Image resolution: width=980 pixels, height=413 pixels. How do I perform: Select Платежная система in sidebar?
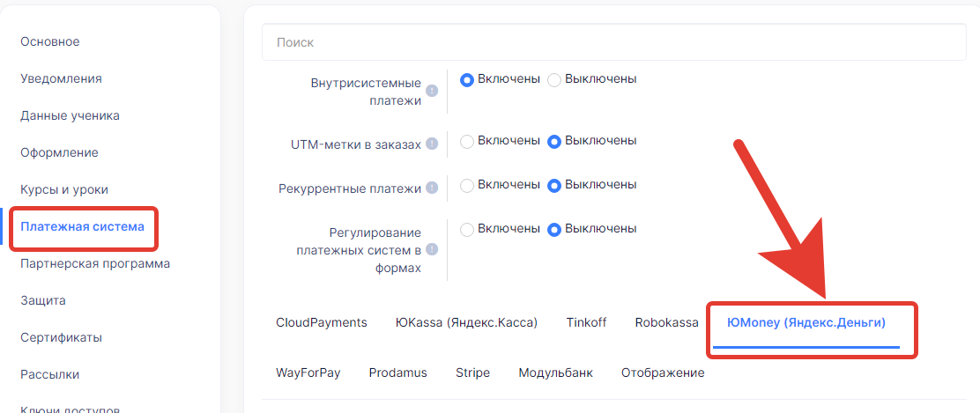click(83, 226)
